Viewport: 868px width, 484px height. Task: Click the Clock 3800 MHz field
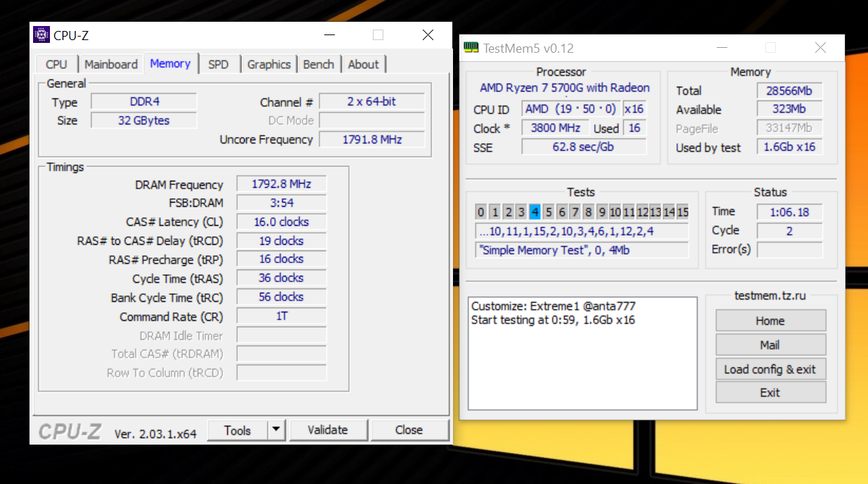[x=555, y=128]
